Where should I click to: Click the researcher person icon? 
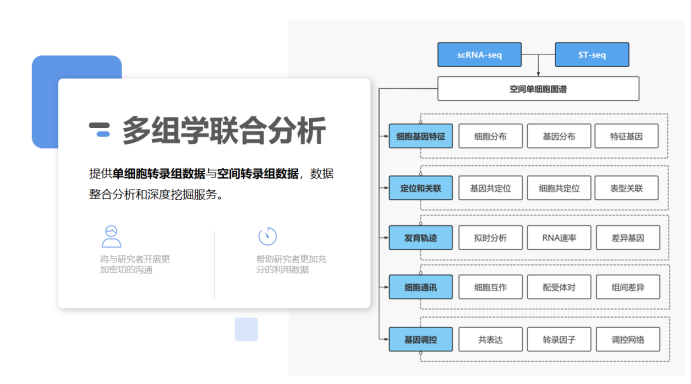[x=111, y=236]
